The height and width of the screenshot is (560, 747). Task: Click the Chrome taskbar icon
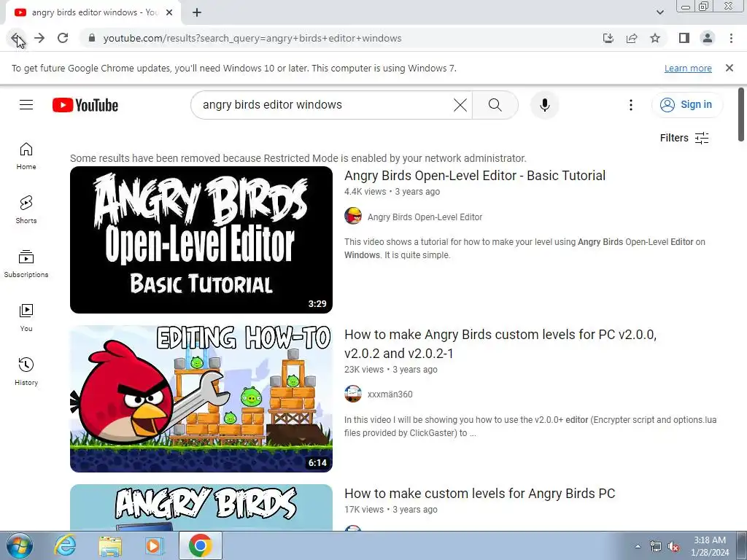pos(201,545)
